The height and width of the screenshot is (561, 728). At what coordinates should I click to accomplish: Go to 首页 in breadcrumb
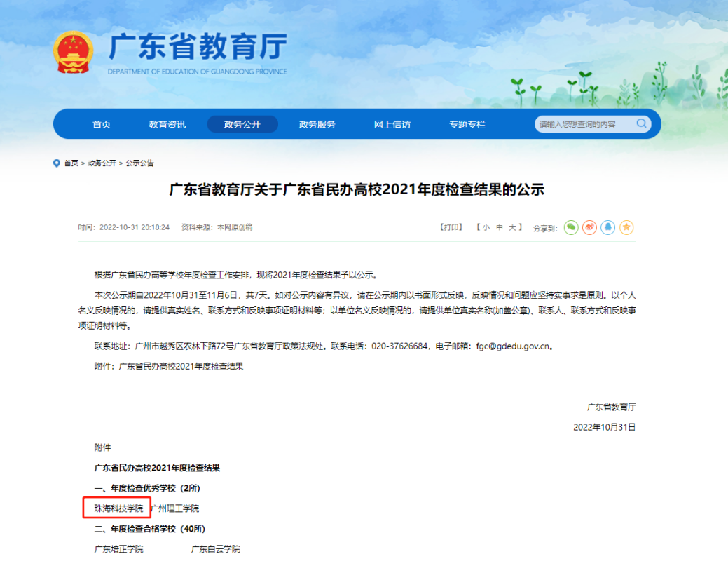coord(71,163)
